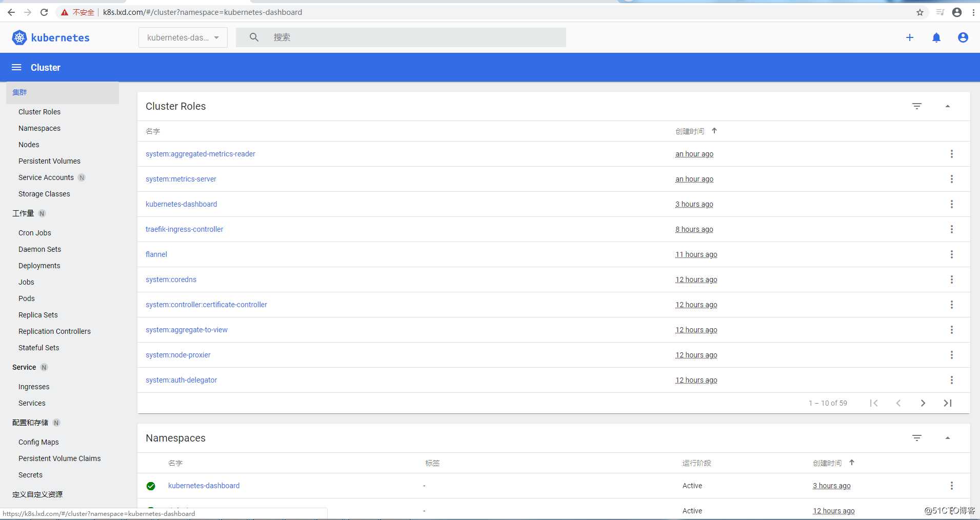Open the system:aggregate-to-view role link
980x520 pixels.
click(187, 330)
